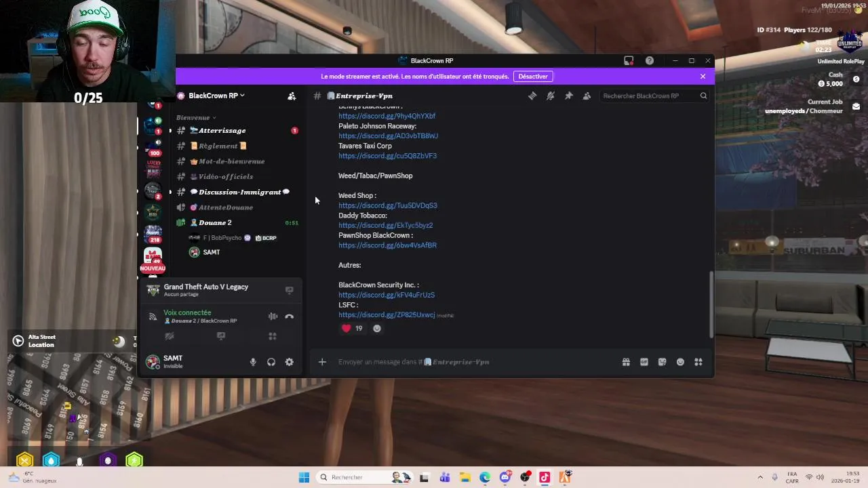The height and width of the screenshot is (488, 868).
Task: Focus the message input for Entreprise-Vpn
Action: (x=475, y=362)
